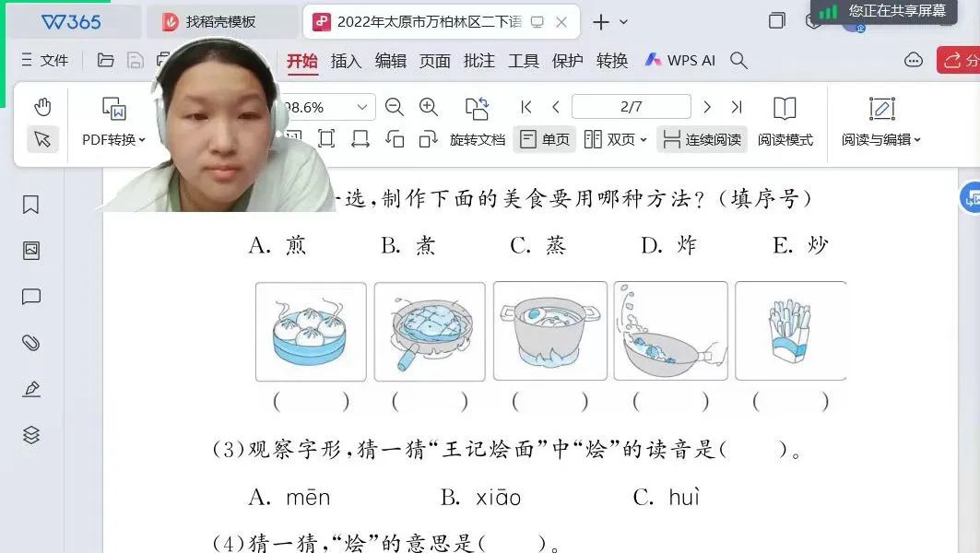Image resolution: width=980 pixels, height=553 pixels.
Task: Click the zoom out magnifier icon
Action: pyautogui.click(x=395, y=107)
